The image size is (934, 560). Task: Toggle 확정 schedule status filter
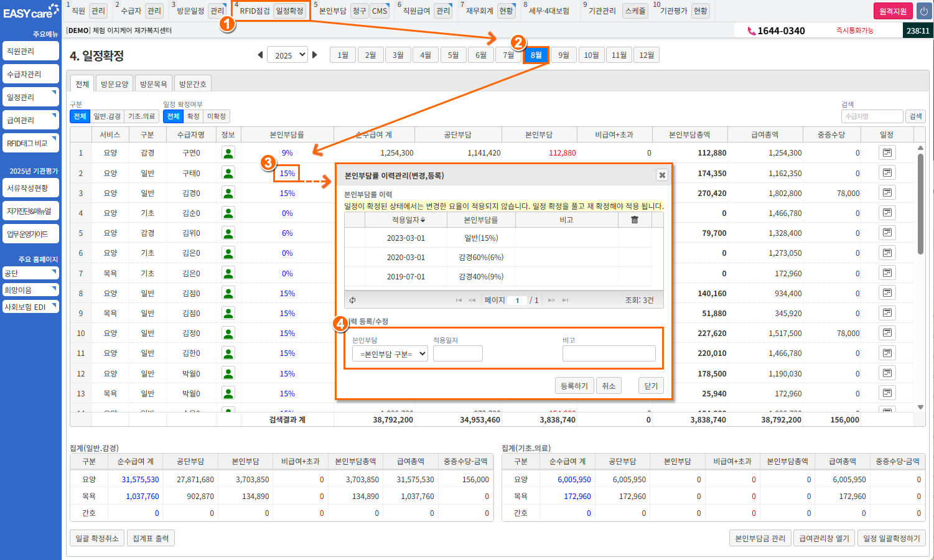tap(194, 116)
